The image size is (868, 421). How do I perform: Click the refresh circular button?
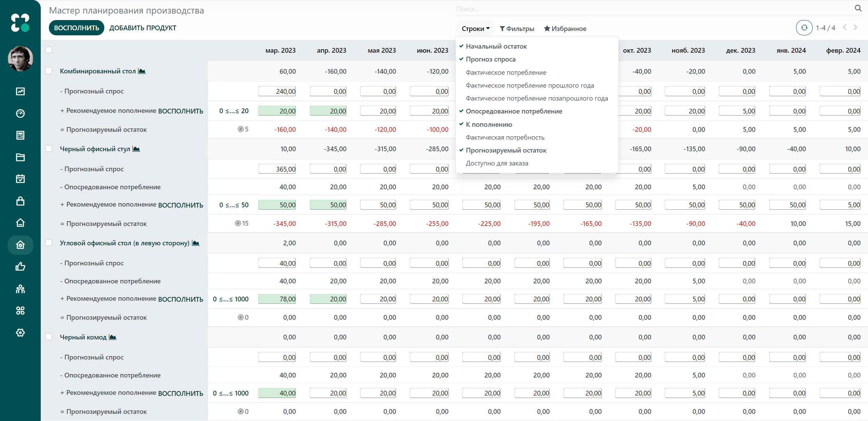tap(804, 28)
